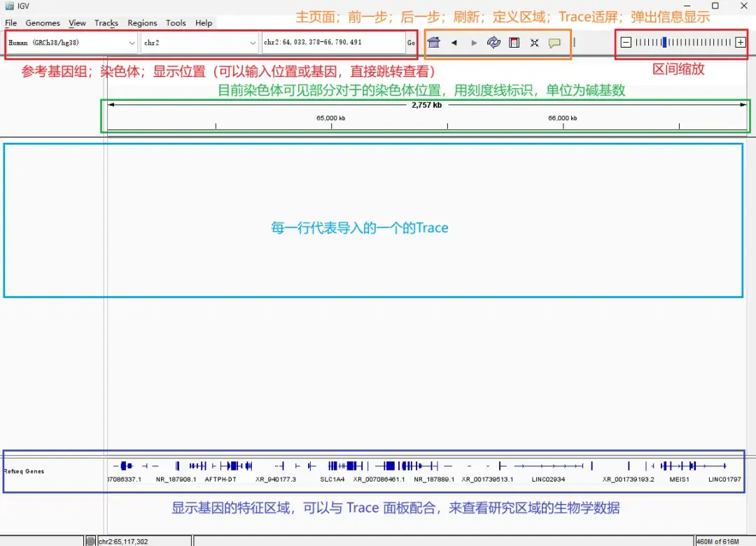Screen dimensions: 756x546
Task: Navigate forward using the right arrow icon
Action: [474, 43]
